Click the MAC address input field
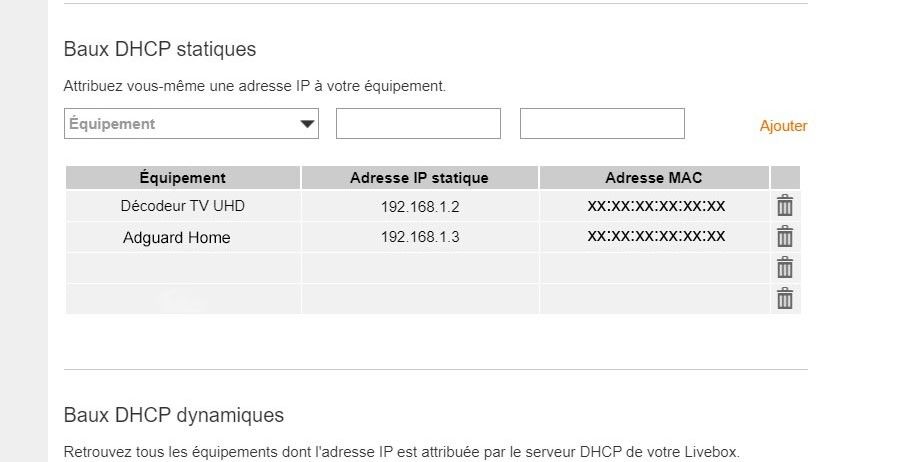921x462 pixels. 602,124
